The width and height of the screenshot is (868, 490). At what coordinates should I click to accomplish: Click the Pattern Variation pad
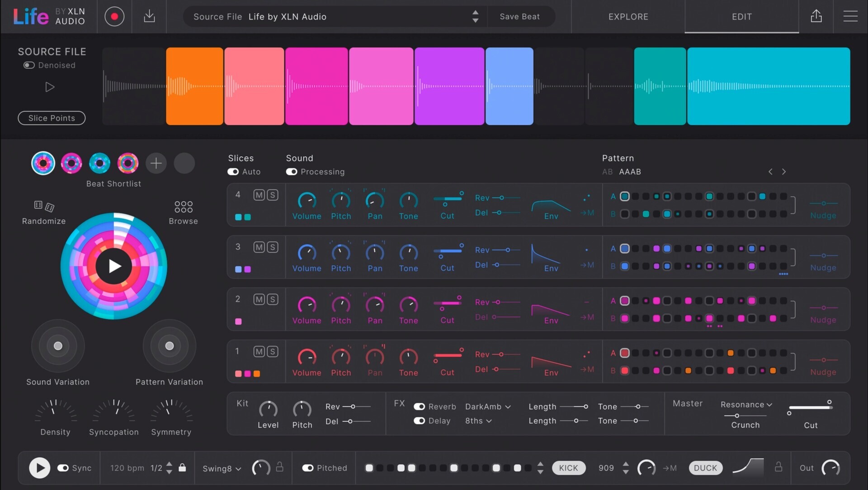coord(170,346)
